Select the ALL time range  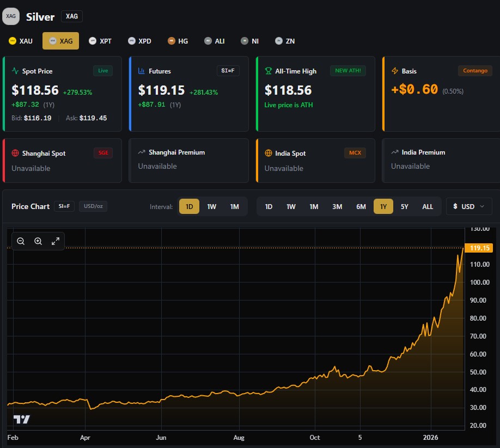point(428,206)
